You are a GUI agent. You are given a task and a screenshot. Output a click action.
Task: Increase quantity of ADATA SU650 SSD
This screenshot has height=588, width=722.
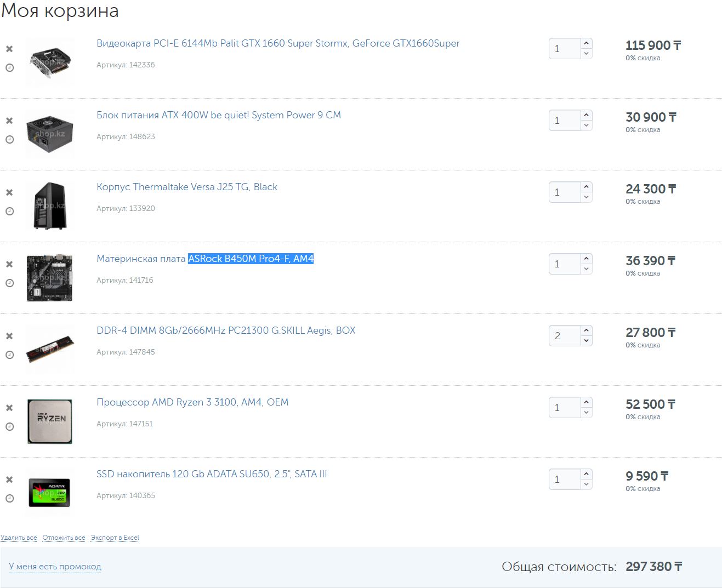point(586,474)
